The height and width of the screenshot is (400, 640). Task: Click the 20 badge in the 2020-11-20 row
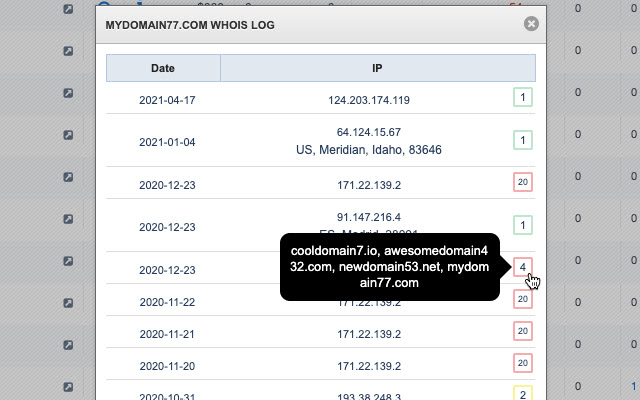(x=523, y=363)
